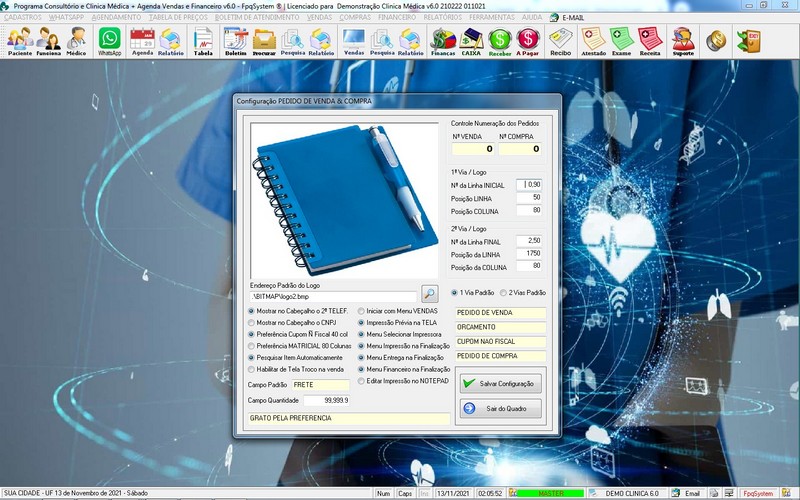The height and width of the screenshot is (500, 800).
Task: Open the FERRAMENTAS menu
Action: pyautogui.click(x=492, y=17)
